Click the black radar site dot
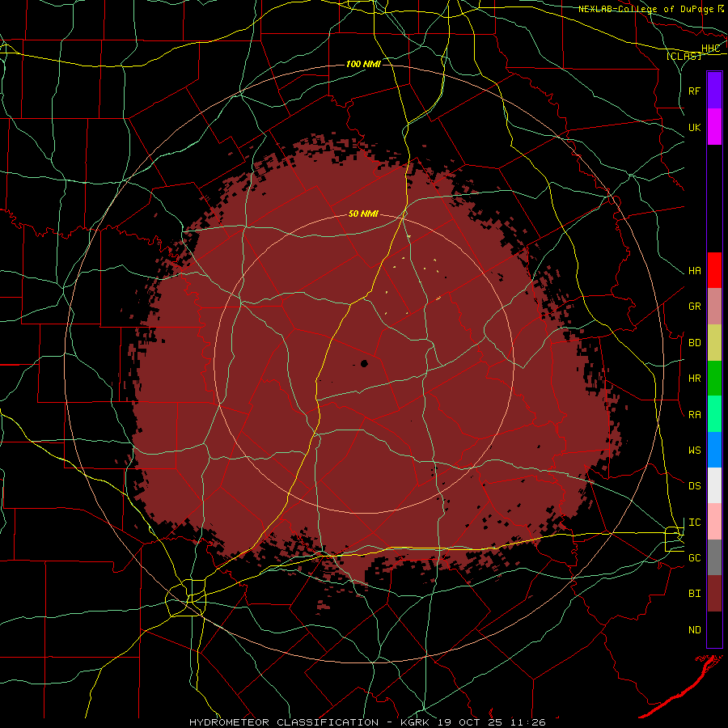Screen dimensions: 728x728 364,363
